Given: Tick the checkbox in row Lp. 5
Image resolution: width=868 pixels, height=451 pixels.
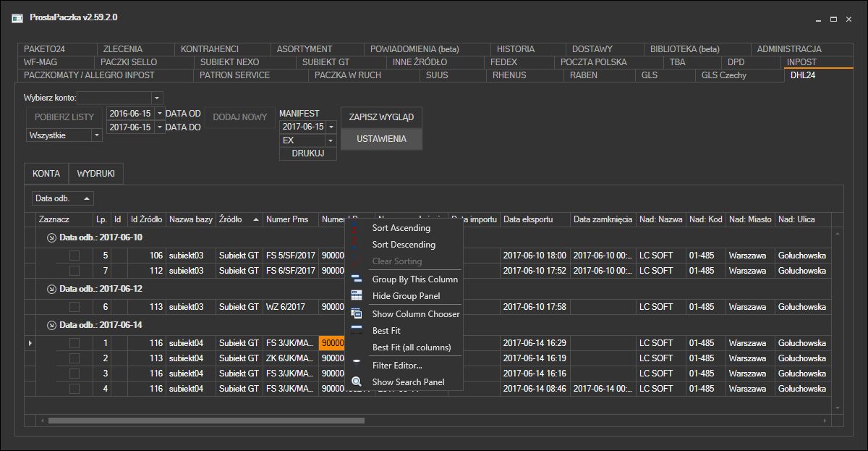Looking at the screenshot, I should point(75,255).
